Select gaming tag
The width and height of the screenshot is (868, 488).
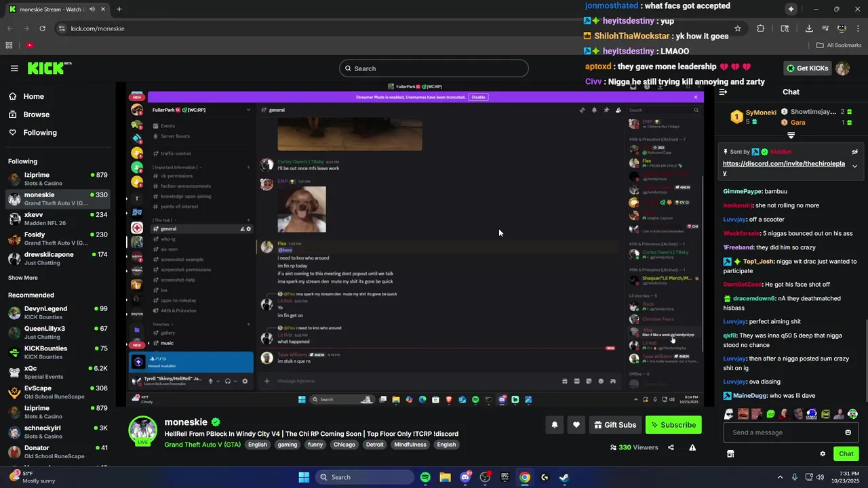(288, 445)
